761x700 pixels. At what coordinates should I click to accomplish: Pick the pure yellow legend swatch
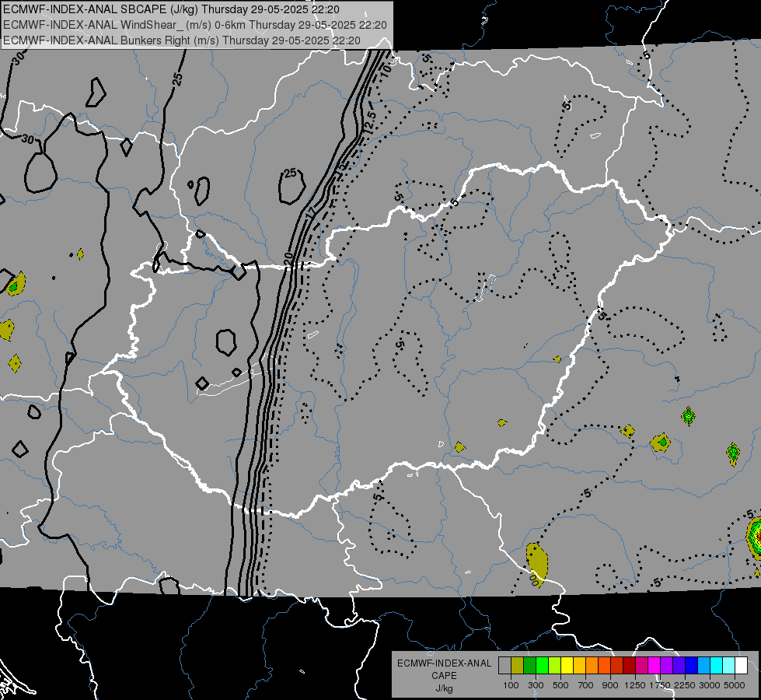point(567,665)
